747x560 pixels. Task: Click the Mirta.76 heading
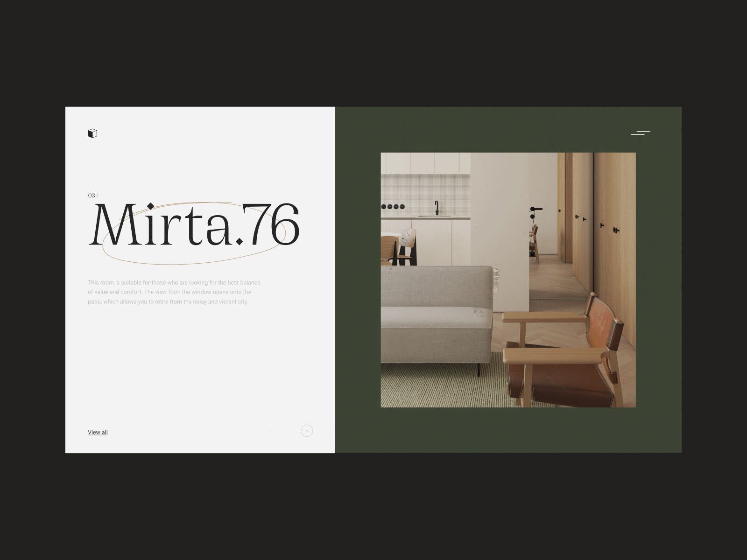click(x=194, y=224)
